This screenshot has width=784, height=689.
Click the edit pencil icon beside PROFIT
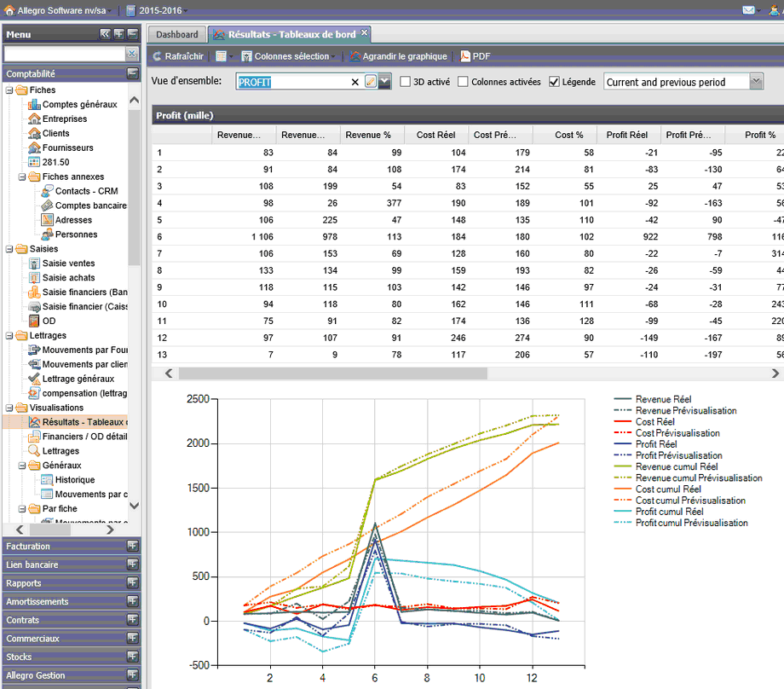point(371,82)
